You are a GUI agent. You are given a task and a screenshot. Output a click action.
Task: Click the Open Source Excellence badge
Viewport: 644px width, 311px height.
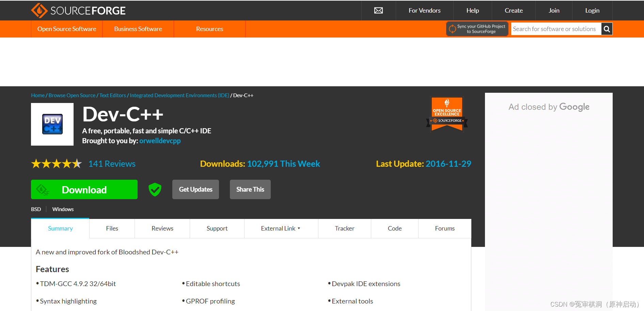[x=447, y=114]
